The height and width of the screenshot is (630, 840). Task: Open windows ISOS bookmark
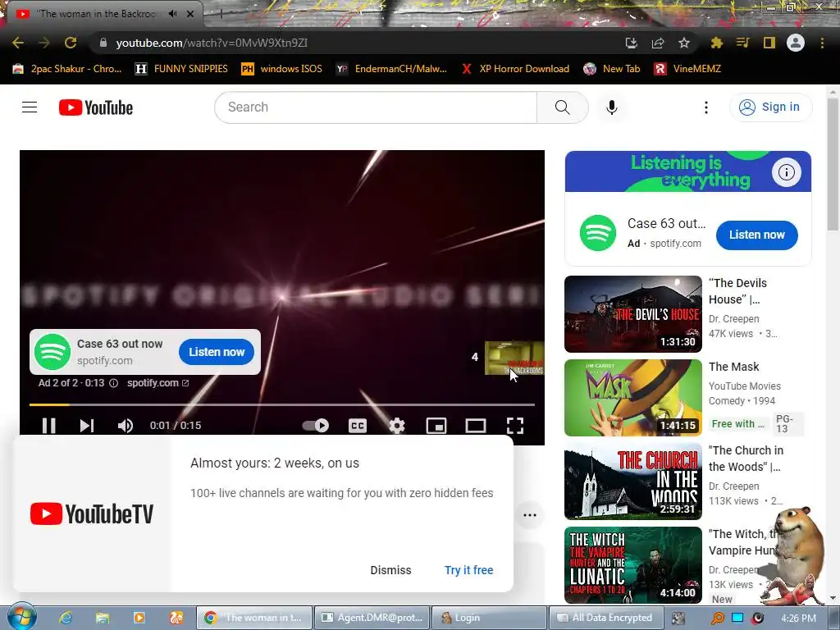(x=282, y=69)
